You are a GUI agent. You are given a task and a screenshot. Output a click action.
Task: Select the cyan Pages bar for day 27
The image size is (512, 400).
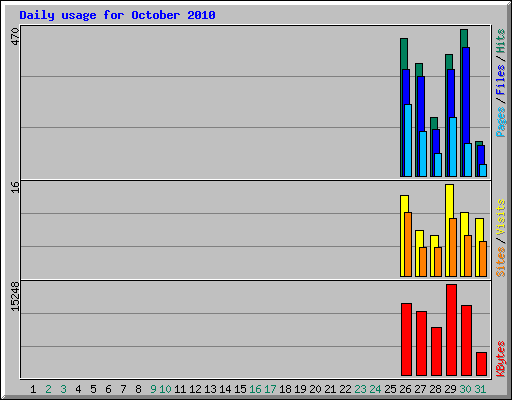click(423, 154)
